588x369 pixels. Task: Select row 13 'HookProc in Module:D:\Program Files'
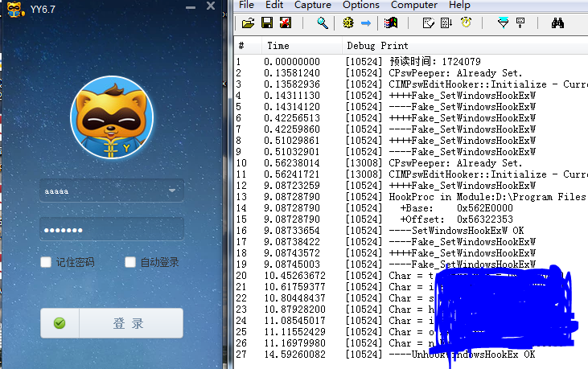(x=411, y=197)
